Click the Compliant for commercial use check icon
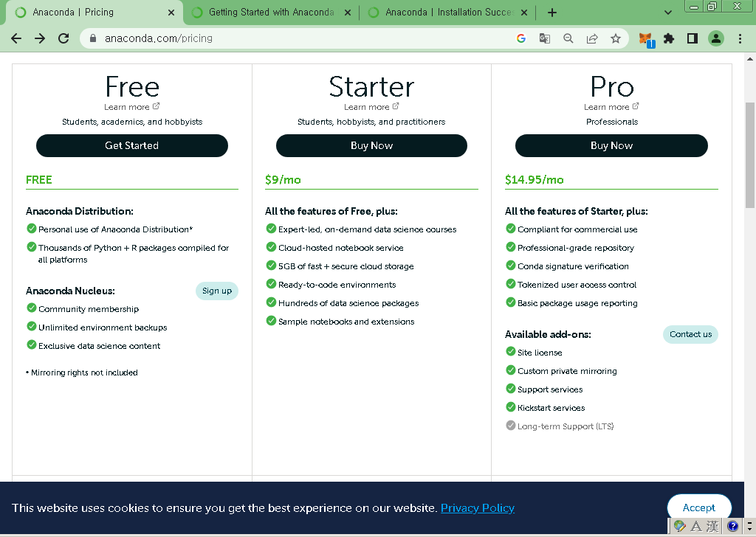The width and height of the screenshot is (756, 537). point(511,228)
